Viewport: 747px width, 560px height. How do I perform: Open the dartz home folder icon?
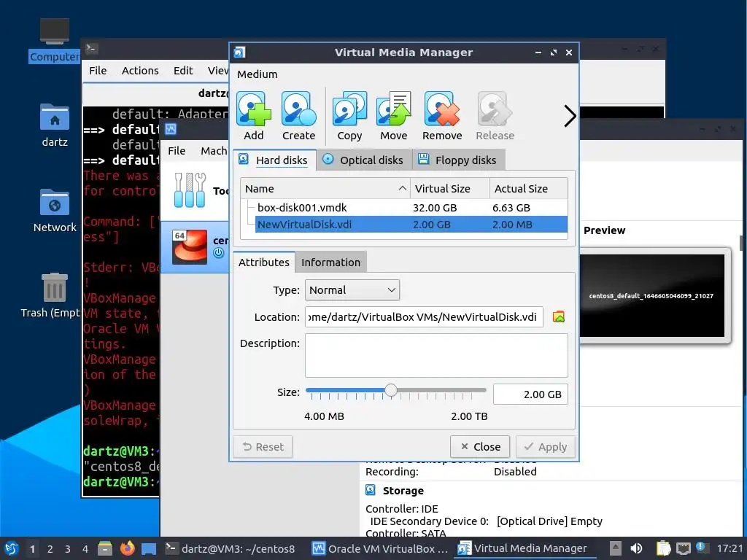[x=54, y=125]
